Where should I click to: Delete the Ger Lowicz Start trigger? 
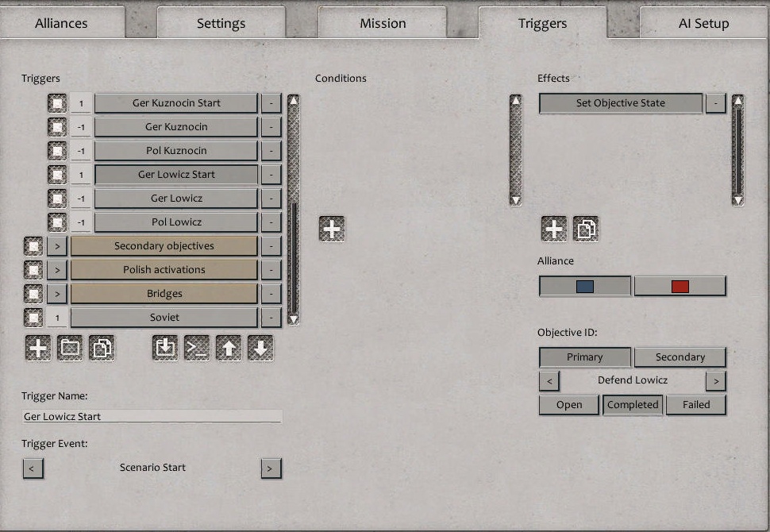click(271, 175)
